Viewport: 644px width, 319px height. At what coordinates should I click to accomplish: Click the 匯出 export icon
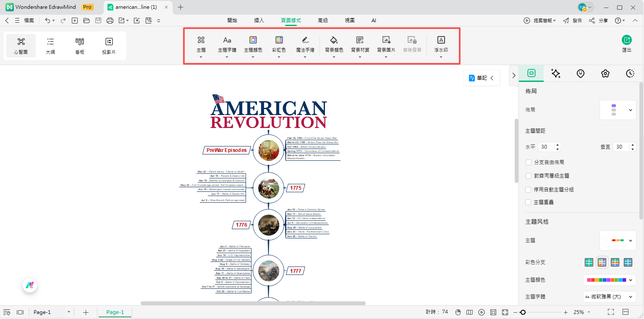(x=626, y=40)
